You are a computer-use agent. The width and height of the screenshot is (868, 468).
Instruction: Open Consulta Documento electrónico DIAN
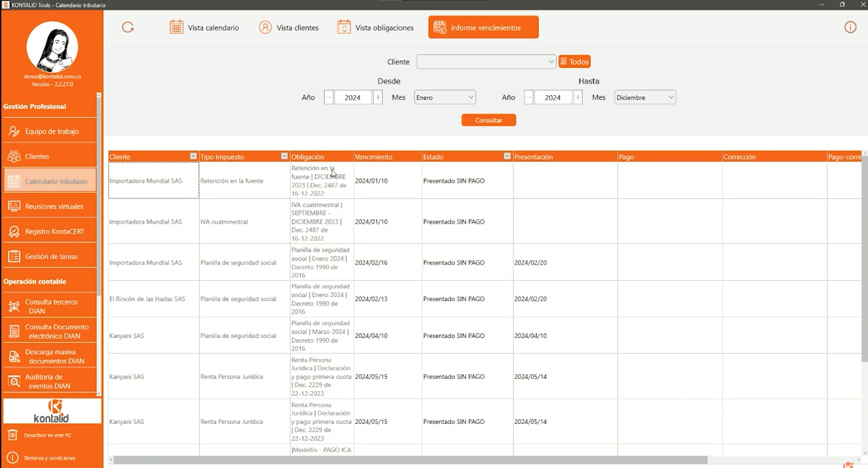50,331
